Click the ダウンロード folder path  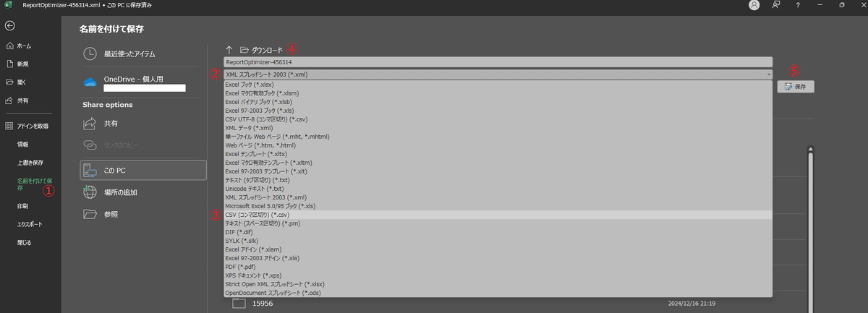(x=267, y=50)
